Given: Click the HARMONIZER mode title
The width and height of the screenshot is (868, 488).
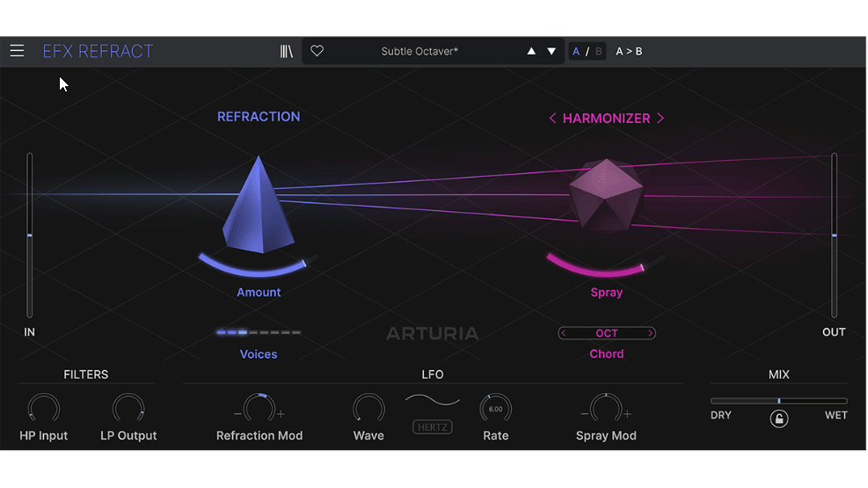Looking at the screenshot, I should (x=606, y=119).
